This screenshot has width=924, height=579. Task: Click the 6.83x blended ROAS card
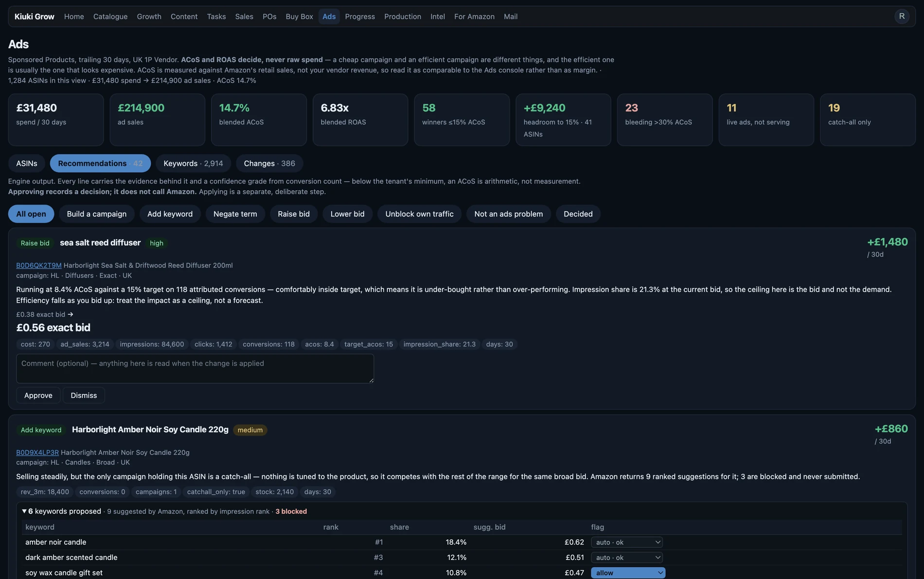click(x=360, y=120)
